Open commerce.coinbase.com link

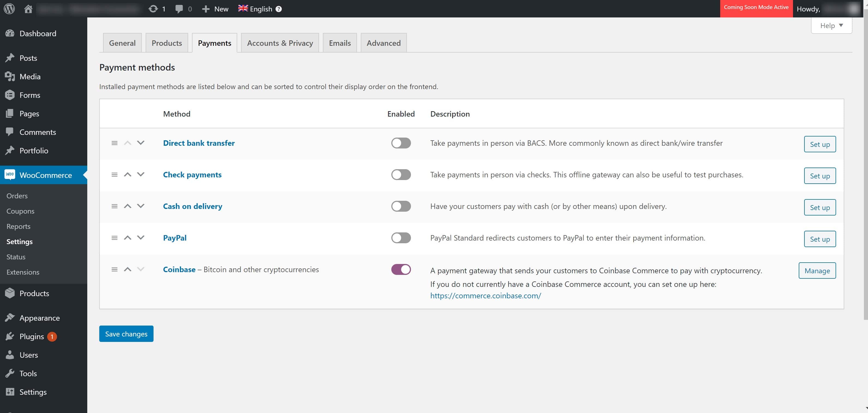pos(486,296)
